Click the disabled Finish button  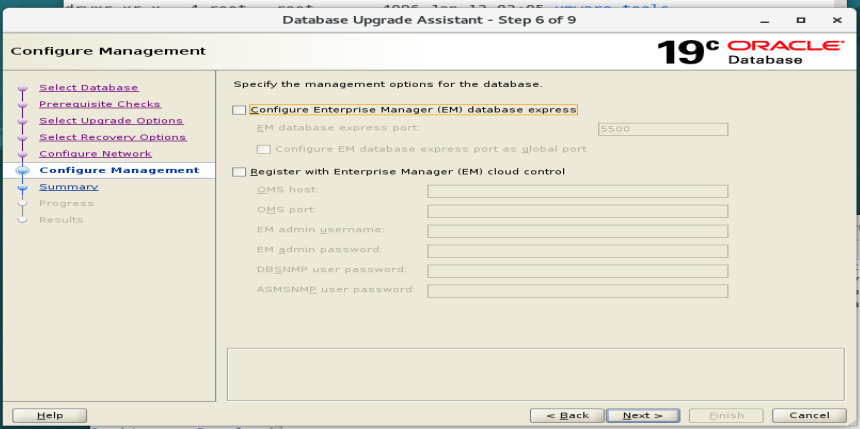click(726, 415)
